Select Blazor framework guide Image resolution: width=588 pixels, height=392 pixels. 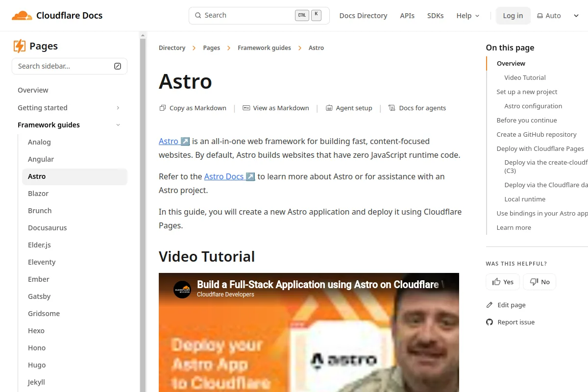click(74, 194)
